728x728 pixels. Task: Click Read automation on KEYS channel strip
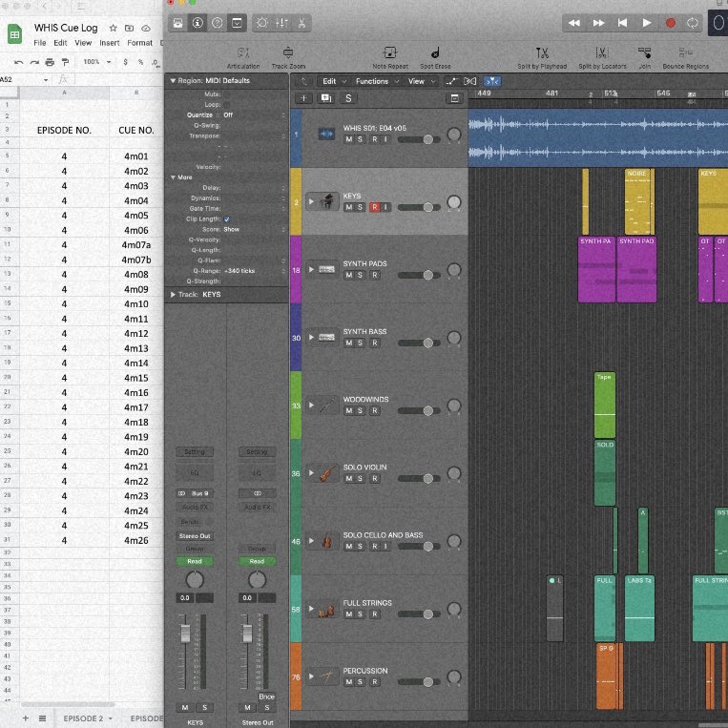195,561
